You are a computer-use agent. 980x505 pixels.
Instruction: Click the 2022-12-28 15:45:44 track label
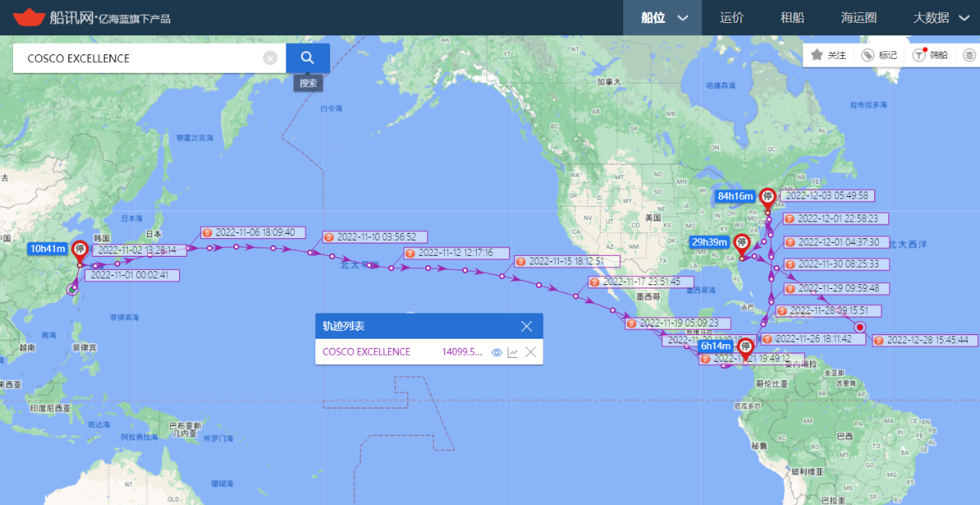[923, 340]
